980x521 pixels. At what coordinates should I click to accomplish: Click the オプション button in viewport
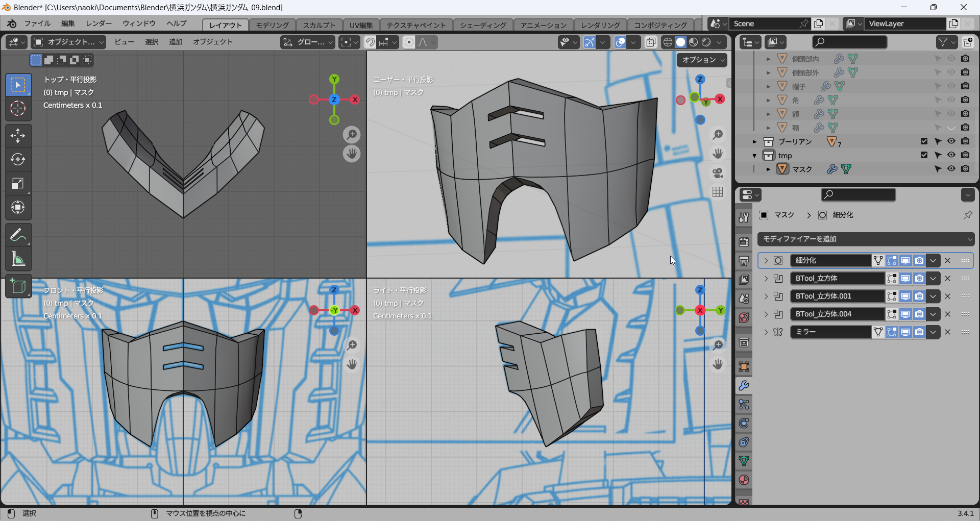tap(702, 60)
